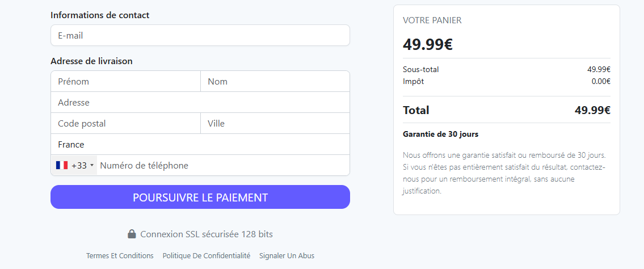Click the French flag icon
This screenshot has height=269, width=644.
[x=62, y=166]
